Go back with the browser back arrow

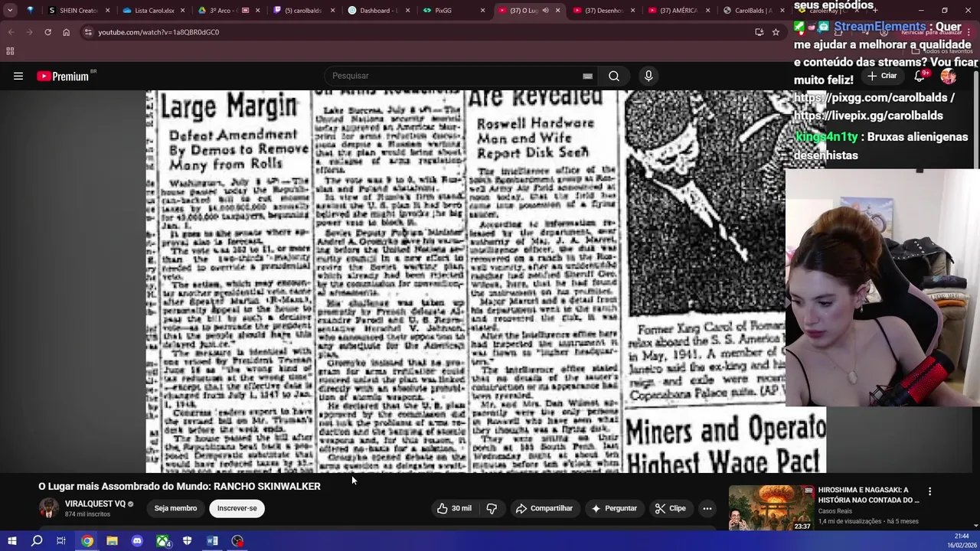click(x=11, y=32)
